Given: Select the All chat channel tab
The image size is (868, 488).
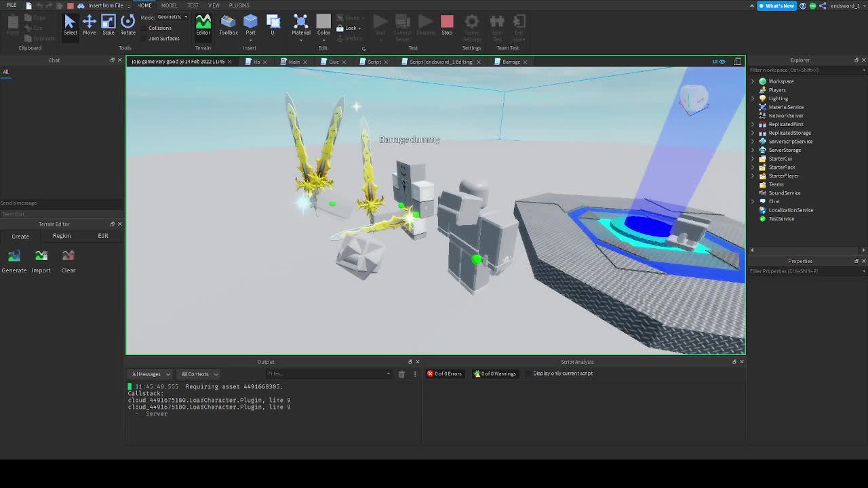Looking at the screenshot, I should tap(5, 72).
